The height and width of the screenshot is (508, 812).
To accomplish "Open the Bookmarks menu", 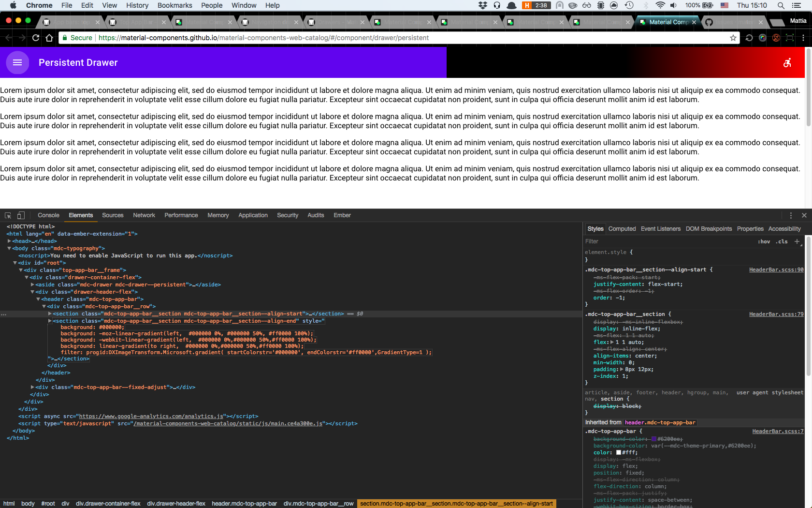I will tap(174, 5).
